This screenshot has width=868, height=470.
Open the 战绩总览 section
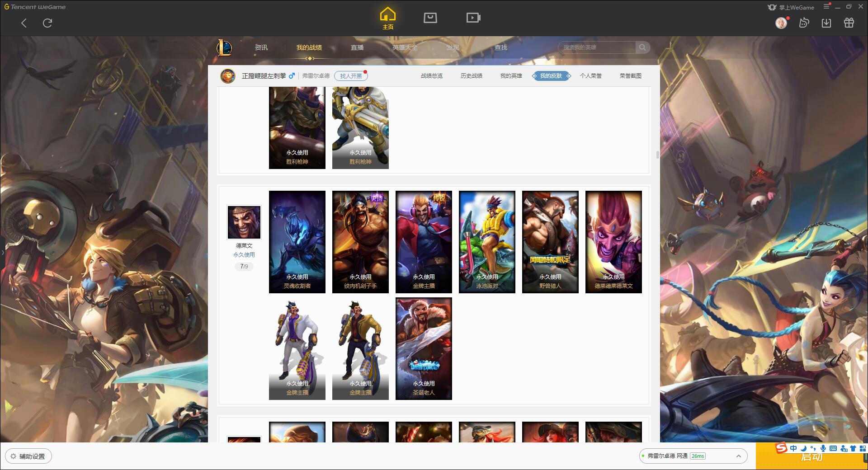click(432, 76)
